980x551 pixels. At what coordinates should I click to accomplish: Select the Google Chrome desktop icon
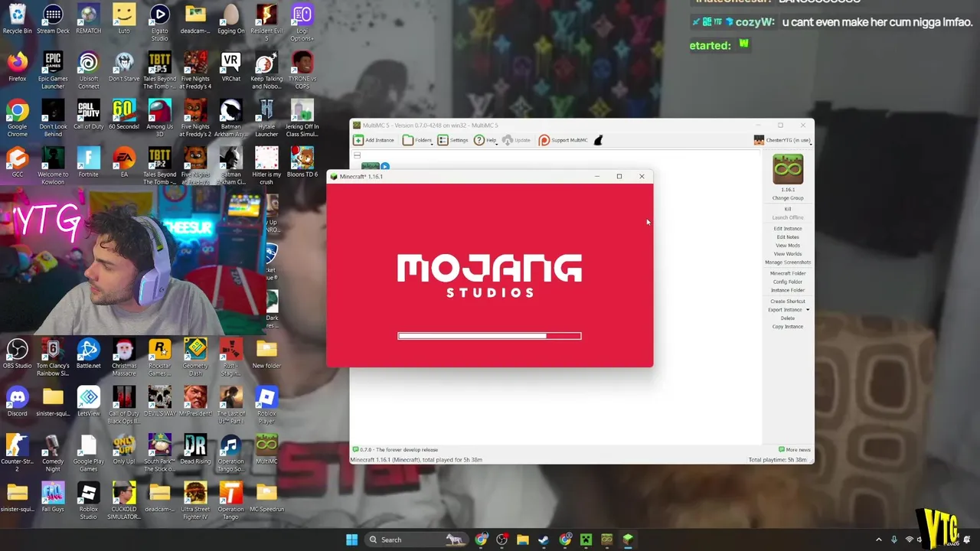[17, 119]
